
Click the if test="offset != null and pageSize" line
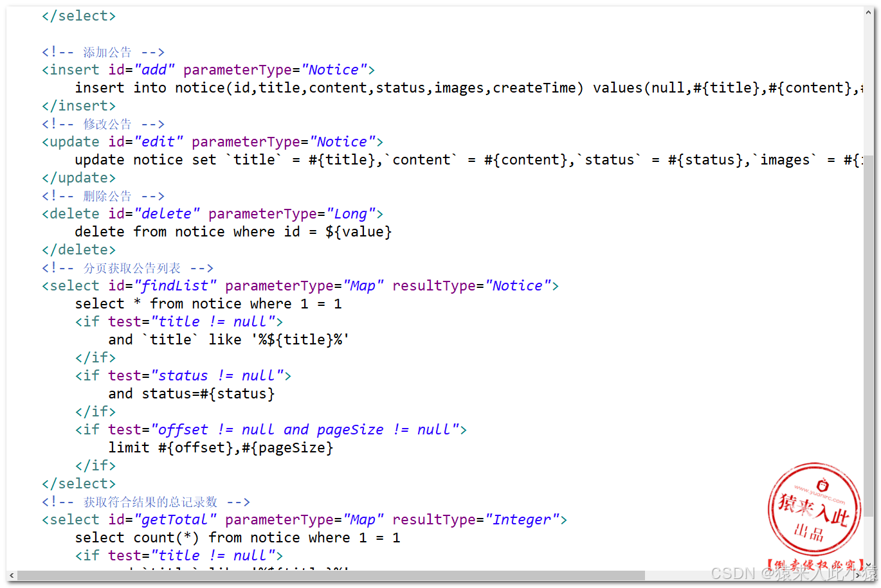[271, 430]
